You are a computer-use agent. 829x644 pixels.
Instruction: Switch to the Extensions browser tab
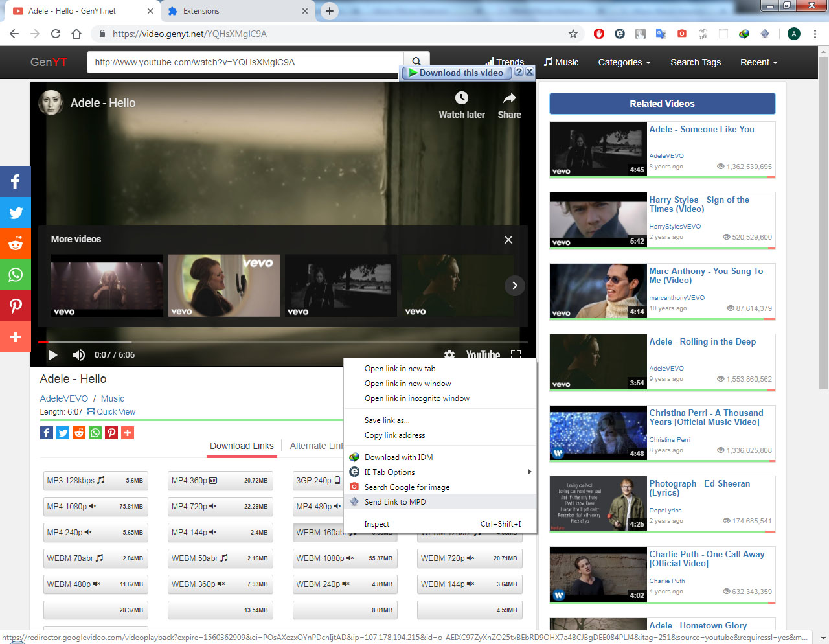tap(237, 11)
